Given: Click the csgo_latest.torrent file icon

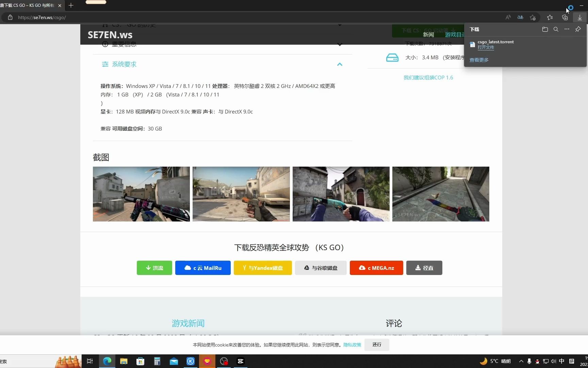Looking at the screenshot, I should [x=472, y=44].
